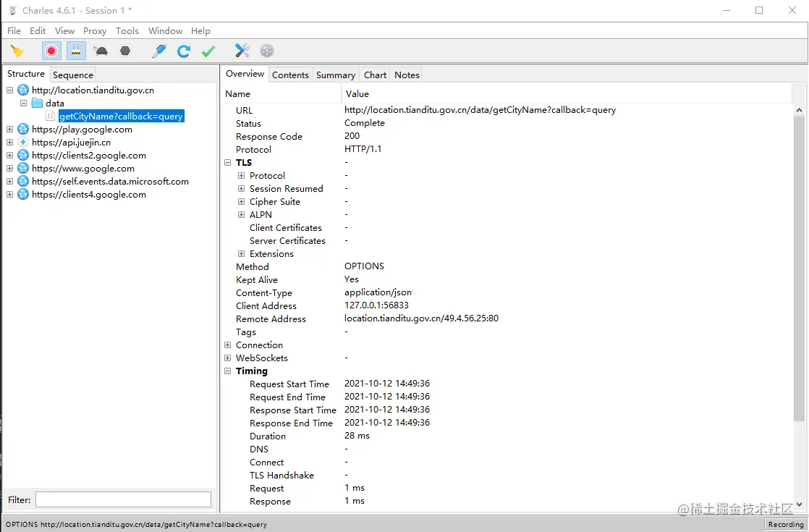Click globe icon for www.google.com
This screenshot has height=532, width=809.
[x=23, y=168]
